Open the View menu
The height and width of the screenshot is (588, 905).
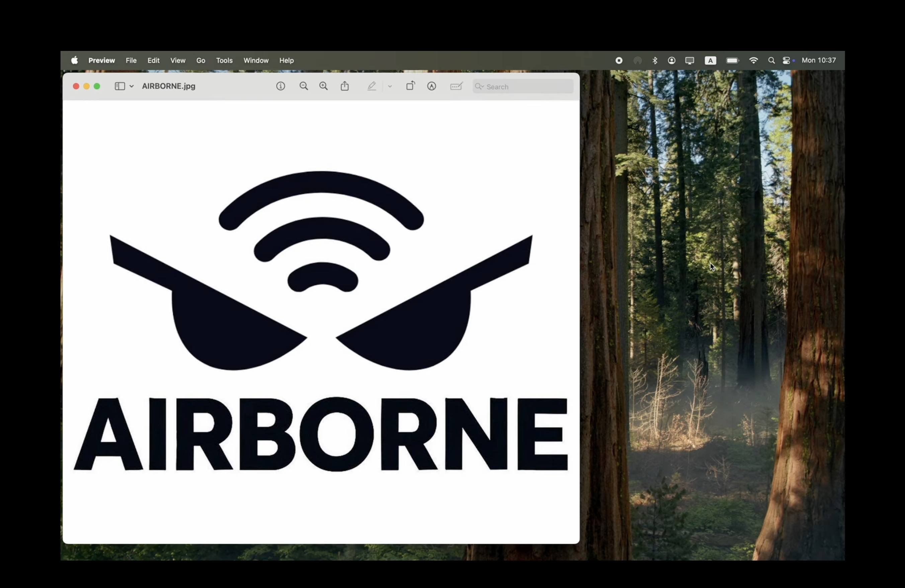tap(178, 60)
